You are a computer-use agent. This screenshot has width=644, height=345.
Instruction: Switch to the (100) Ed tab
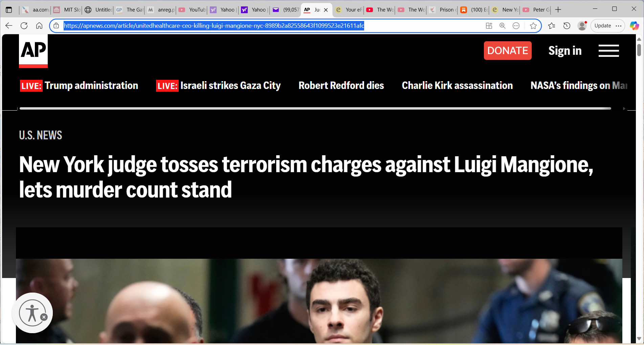[474, 10]
